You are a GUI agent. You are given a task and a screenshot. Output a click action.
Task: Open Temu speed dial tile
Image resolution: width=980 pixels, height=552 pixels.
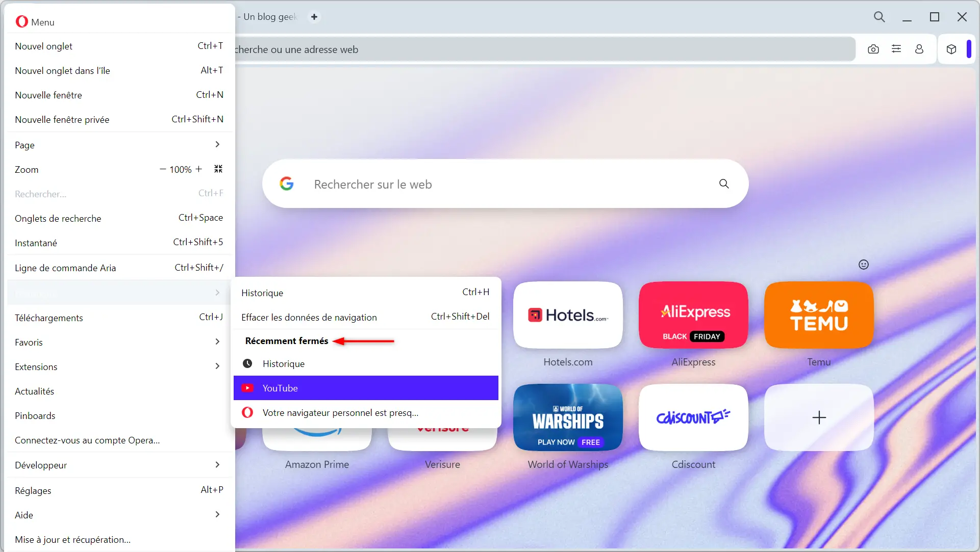819,315
